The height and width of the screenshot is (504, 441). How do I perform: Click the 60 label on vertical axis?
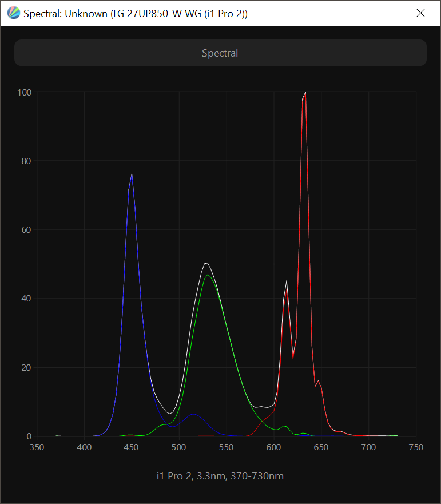26,230
